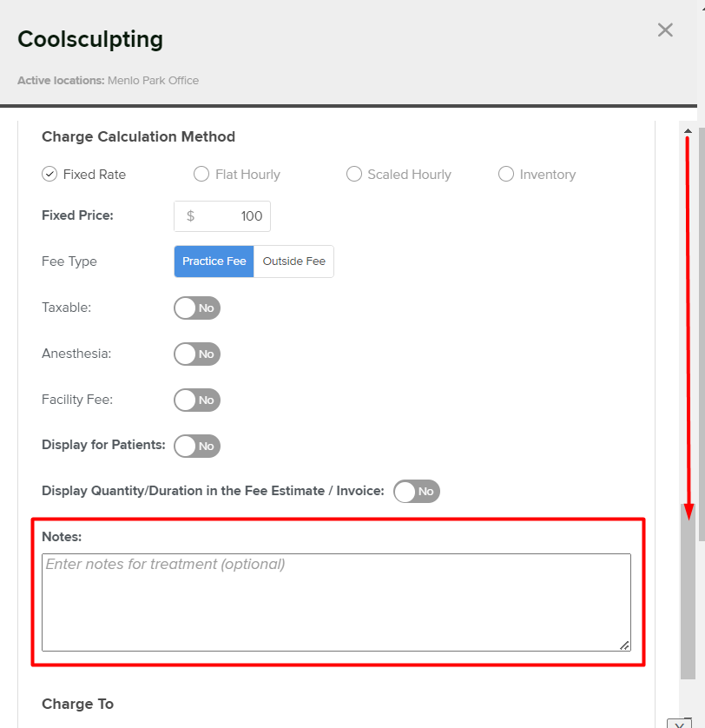Select Practice Fee as the fee type
Screen dimensions: 705x728
click(x=214, y=261)
